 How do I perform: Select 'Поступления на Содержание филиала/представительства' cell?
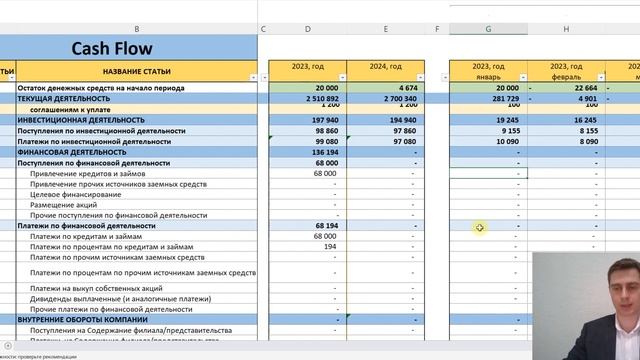(137, 330)
